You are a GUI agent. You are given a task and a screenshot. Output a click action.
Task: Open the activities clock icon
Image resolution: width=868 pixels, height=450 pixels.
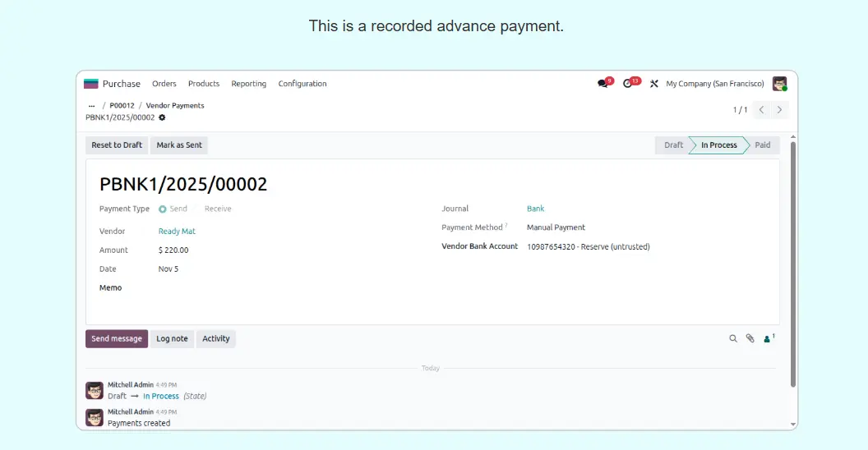(x=629, y=84)
